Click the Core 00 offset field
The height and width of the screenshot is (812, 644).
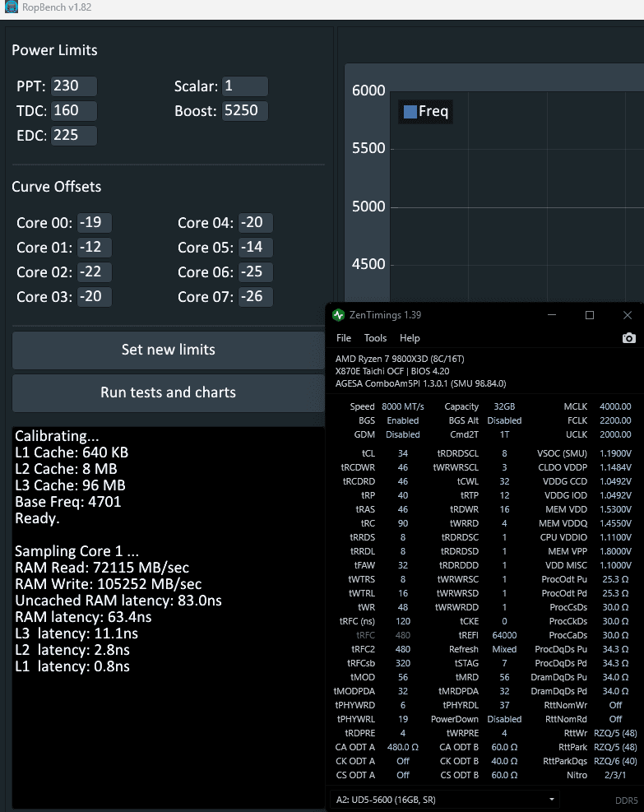click(x=95, y=223)
